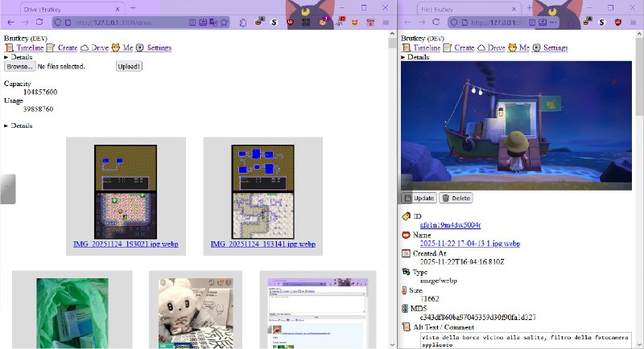This screenshot has width=644, height=349.
Task: Click the S extension icon in Drive window
Action: (274, 23)
